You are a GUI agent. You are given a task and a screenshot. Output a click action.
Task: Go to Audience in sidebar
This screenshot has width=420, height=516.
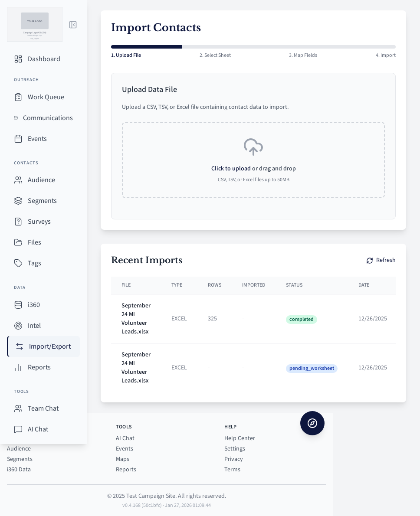41,180
